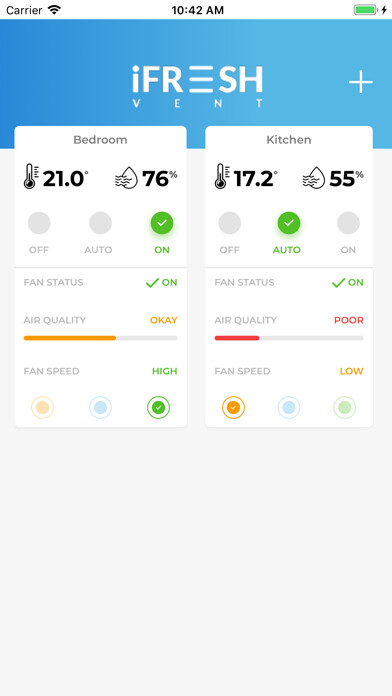The image size is (392, 696).
Task: Tap the Kitchen red air quality bar
Action: pyautogui.click(x=237, y=338)
